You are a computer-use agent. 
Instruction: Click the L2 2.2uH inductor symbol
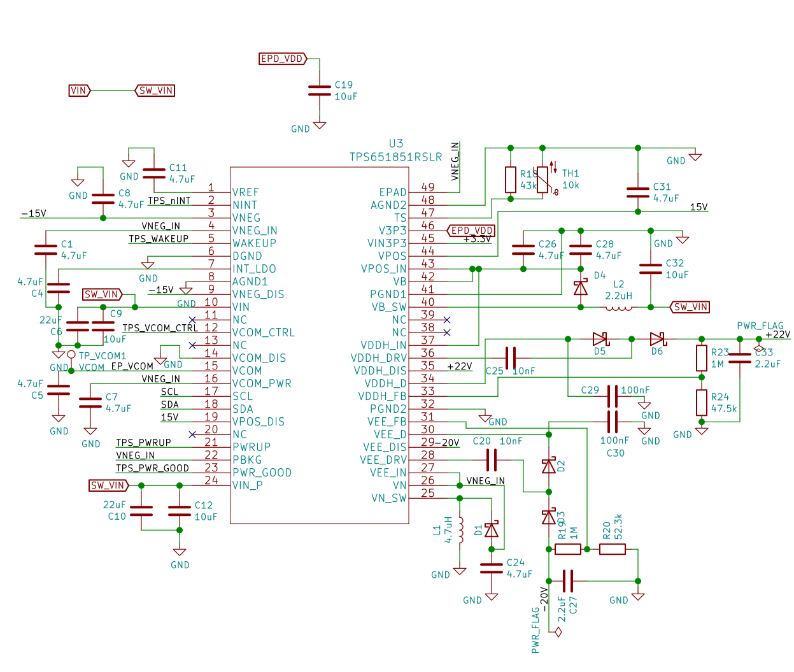click(619, 308)
